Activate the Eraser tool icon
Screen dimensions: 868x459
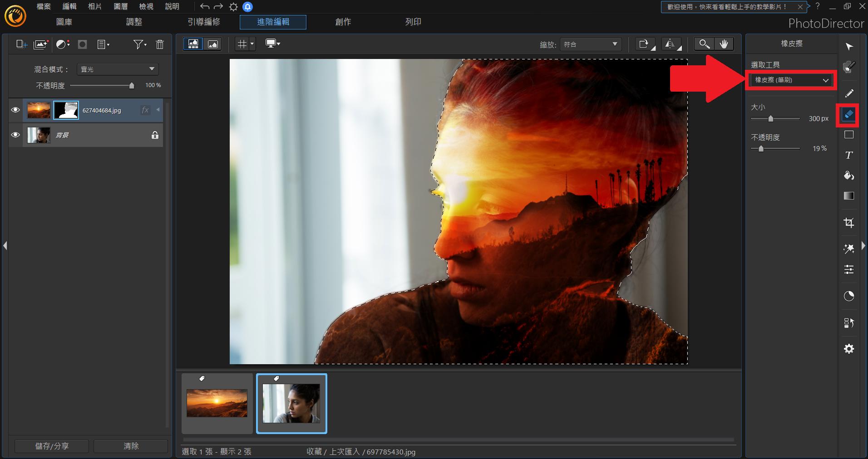point(848,115)
